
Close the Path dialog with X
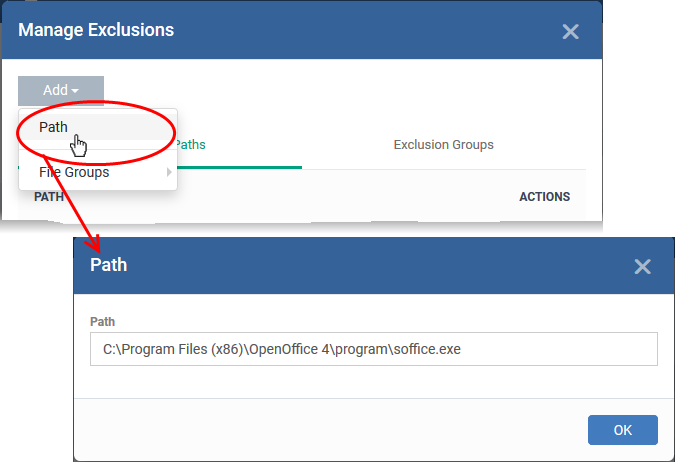click(x=642, y=266)
